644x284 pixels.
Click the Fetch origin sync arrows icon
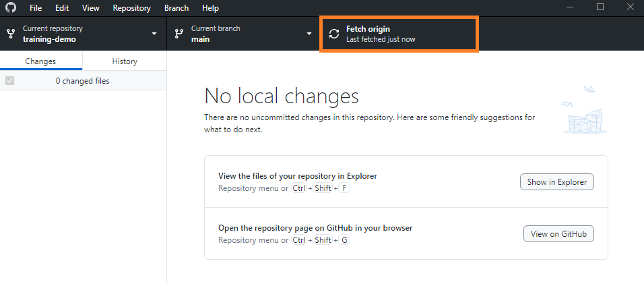click(x=333, y=34)
